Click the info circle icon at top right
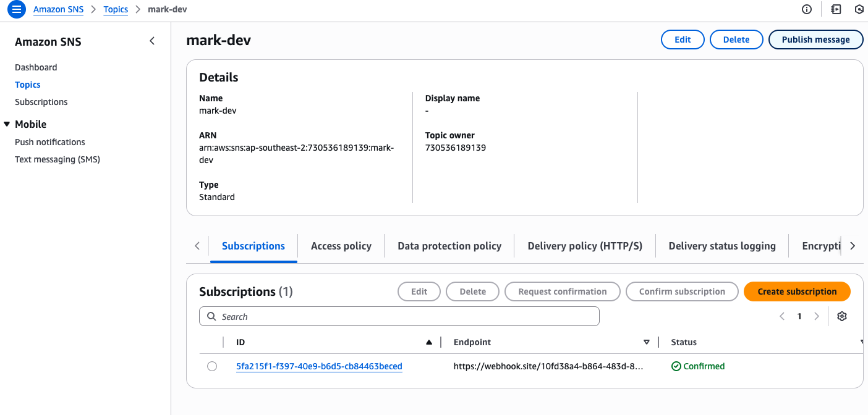The width and height of the screenshot is (868, 415). [x=807, y=9]
